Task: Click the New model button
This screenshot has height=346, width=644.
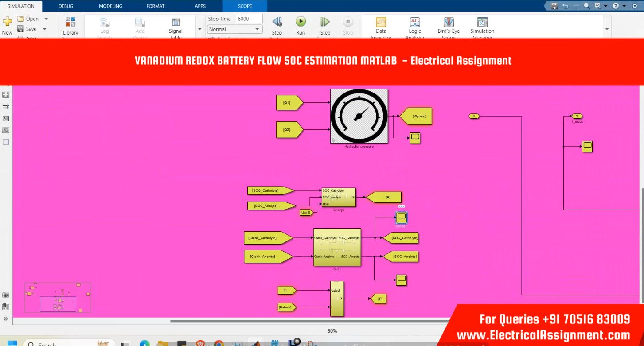Action: click(7, 24)
